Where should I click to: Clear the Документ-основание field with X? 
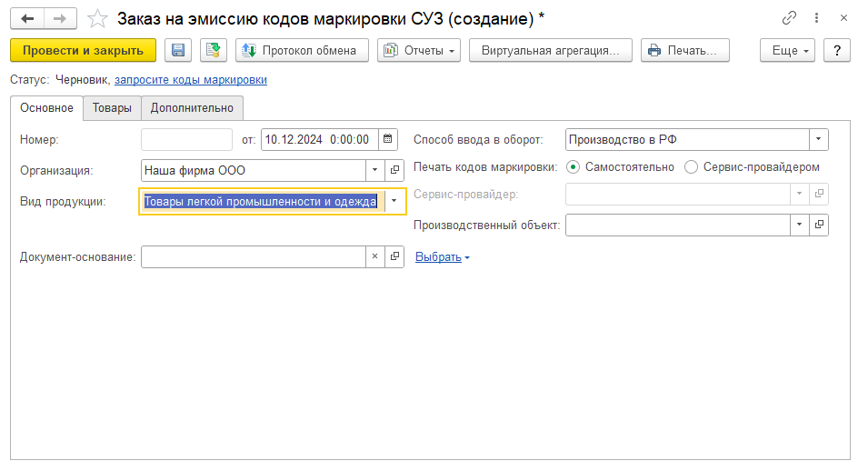click(375, 257)
